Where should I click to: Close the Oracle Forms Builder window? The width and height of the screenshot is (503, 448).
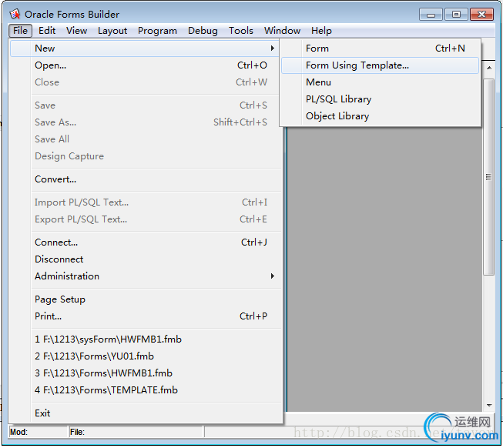481,15
